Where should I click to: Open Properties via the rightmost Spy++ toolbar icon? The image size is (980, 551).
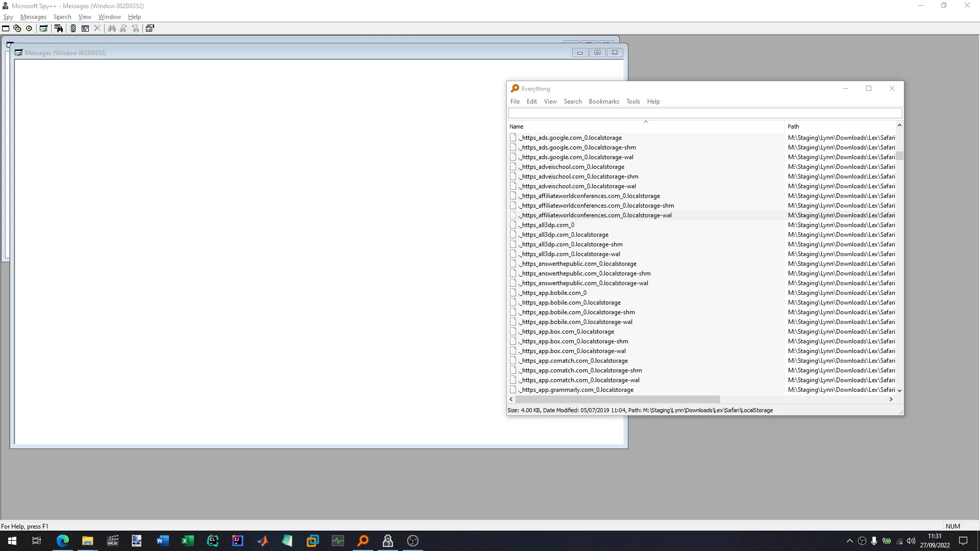click(x=150, y=28)
